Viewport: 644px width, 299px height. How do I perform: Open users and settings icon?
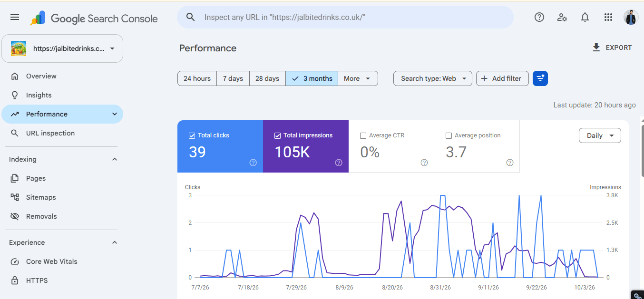tap(562, 17)
